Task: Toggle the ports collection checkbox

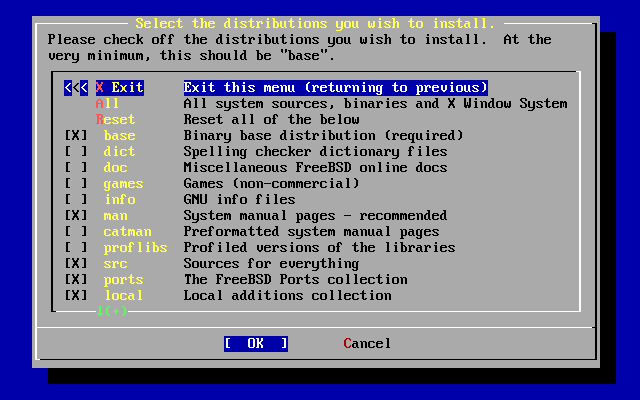Action: (x=76, y=280)
